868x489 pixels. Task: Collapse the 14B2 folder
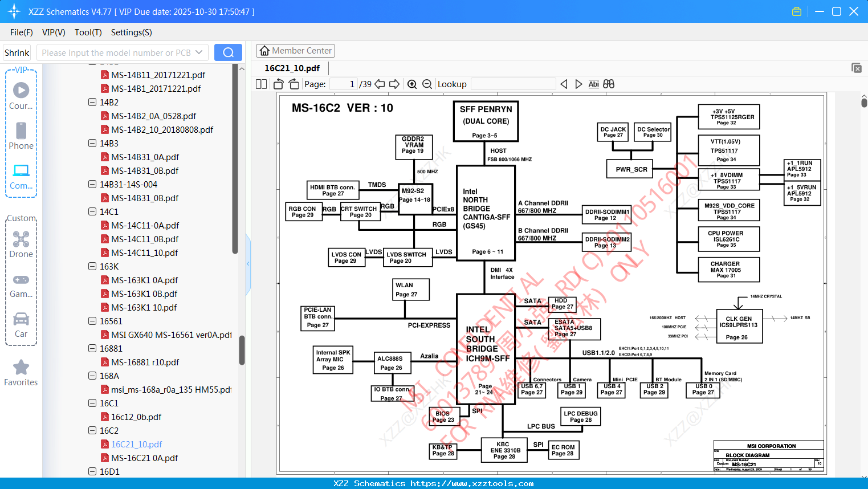coord(92,103)
